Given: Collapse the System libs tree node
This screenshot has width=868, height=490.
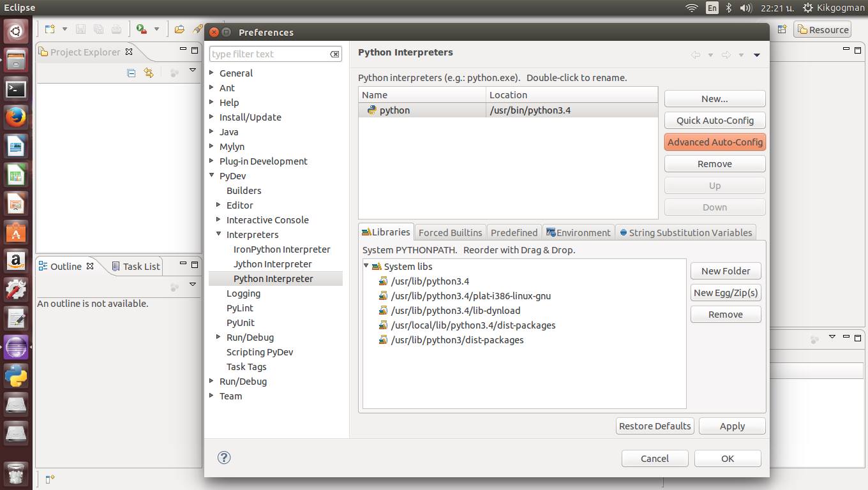Looking at the screenshot, I should pyautogui.click(x=366, y=266).
